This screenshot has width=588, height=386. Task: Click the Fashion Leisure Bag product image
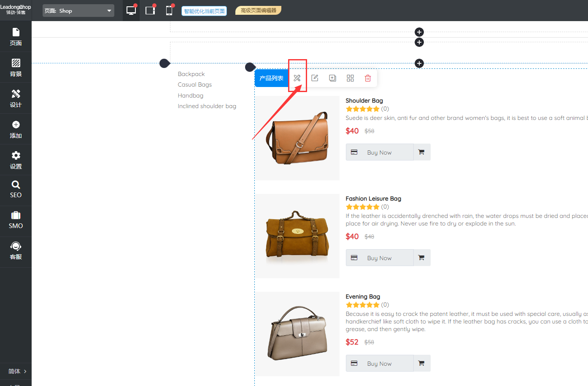[x=298, y=236]
